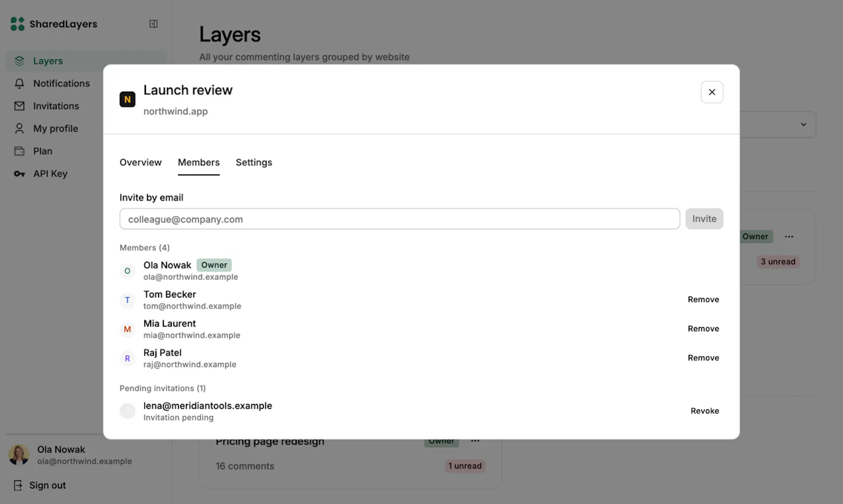Screen dimensions: 843x504
Task: Click Ola Nowak's O avatar
Action: tap(128, 271)
